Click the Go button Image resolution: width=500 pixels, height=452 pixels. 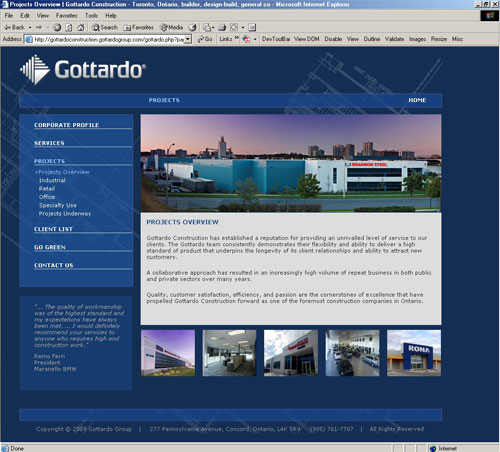(x=205, y=39)
